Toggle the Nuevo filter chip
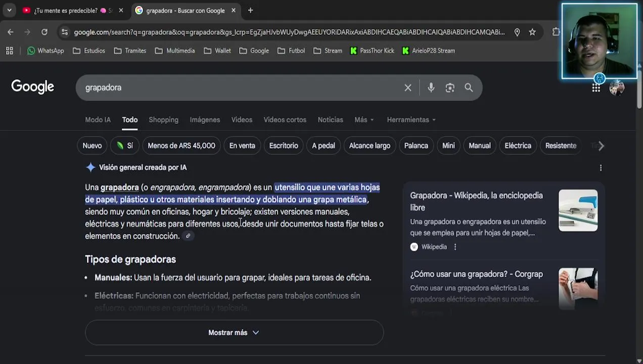643x364 pixels. (92, 146)
